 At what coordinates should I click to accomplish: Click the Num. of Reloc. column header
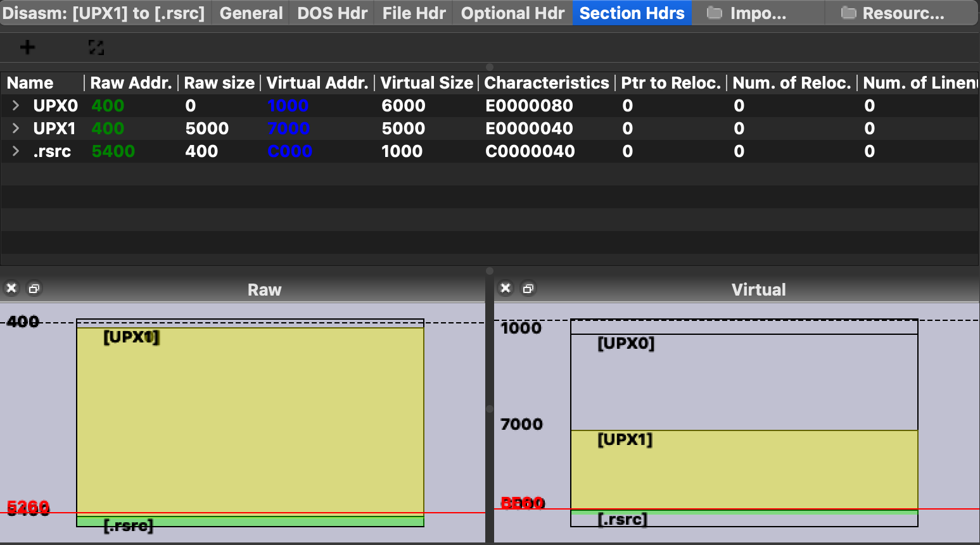click(792, 83)
